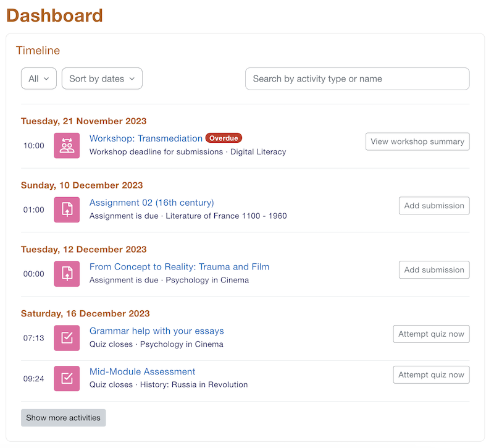Click Show more activities button
The width and height of the screenshot is (494, 448).
coord(63,418)
